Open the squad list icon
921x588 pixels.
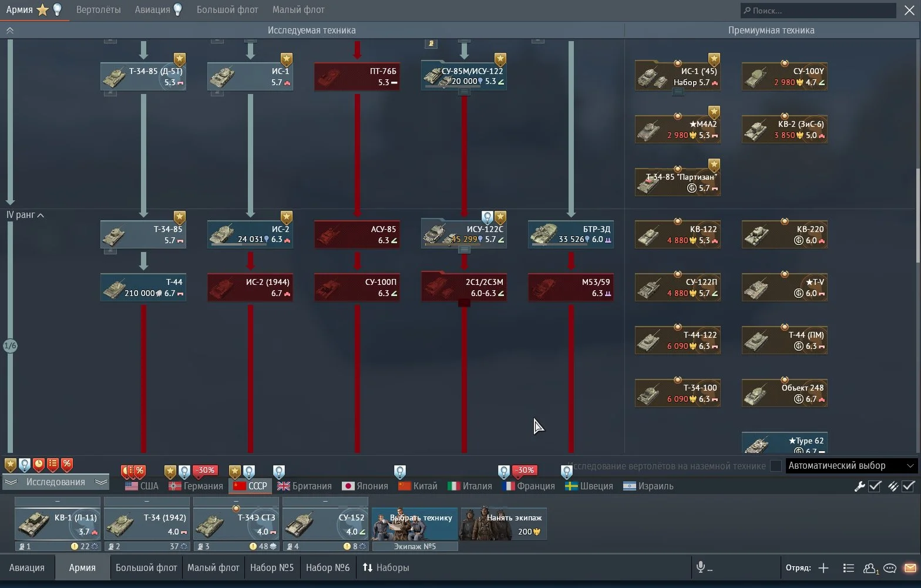848,568
